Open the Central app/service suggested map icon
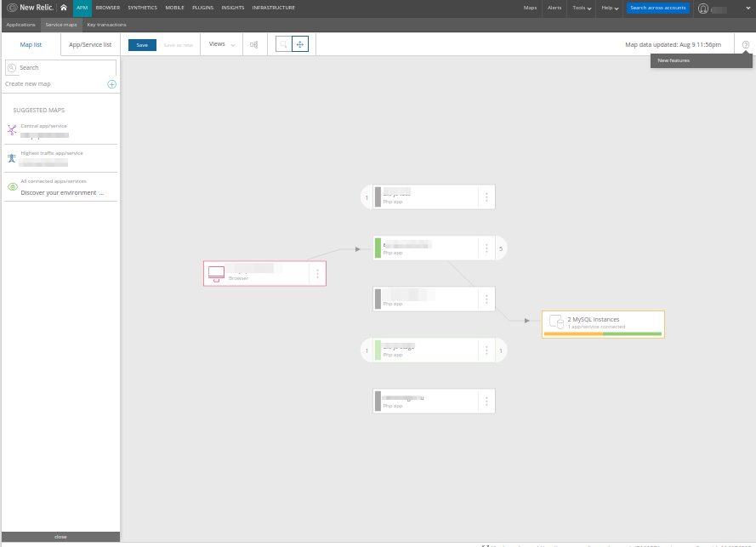 [12, 128]
